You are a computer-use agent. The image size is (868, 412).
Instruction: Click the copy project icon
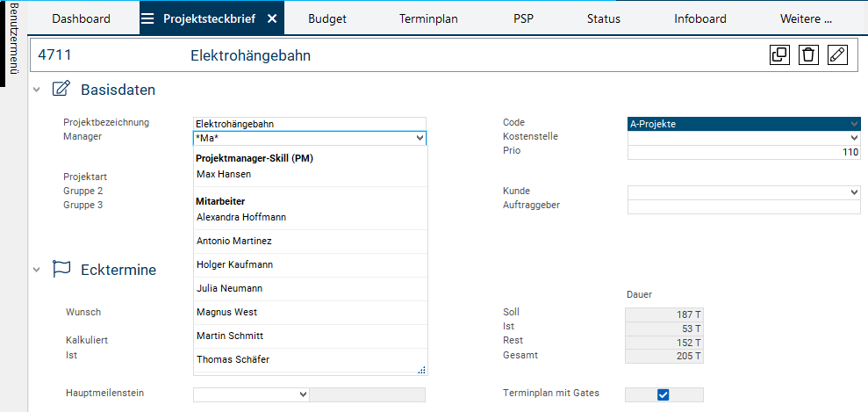pyautogui.click(x=778, y=55)
